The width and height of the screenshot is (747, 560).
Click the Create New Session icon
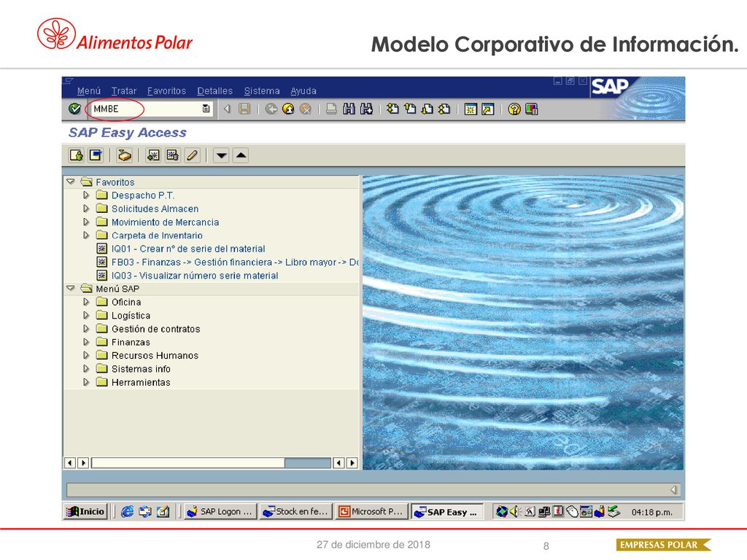point(471,109)
